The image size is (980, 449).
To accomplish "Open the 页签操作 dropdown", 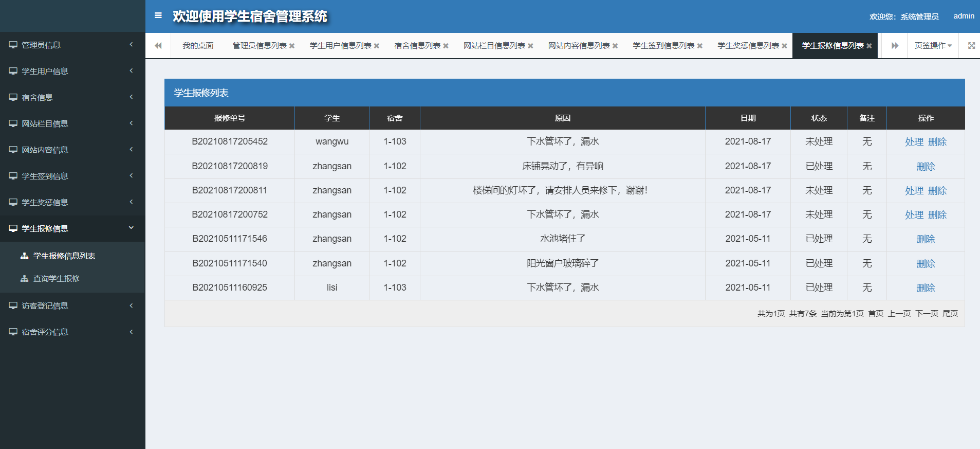I will [933, 46].
